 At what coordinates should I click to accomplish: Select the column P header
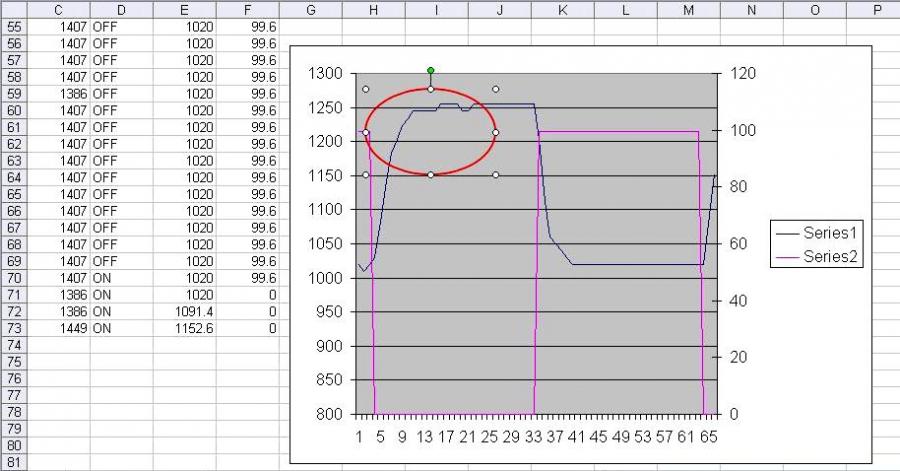point(876,8)
